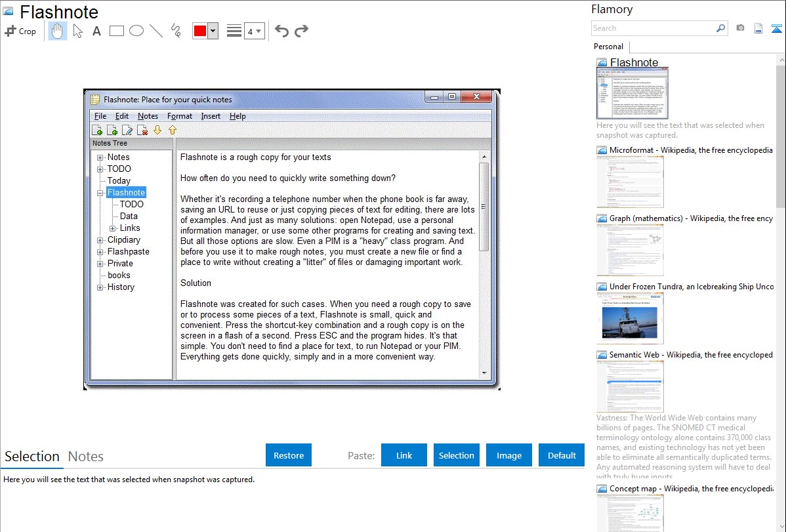Undo the last annotation
The height and width of the screenshot is (532, 786).
coord(281,31)
